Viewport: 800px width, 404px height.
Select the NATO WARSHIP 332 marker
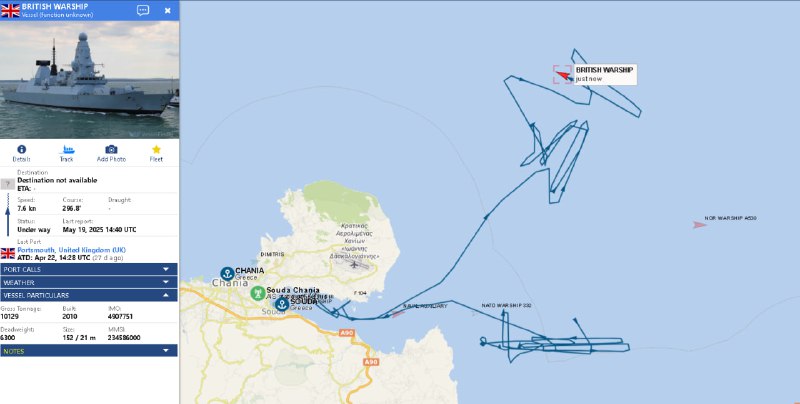[x=473, y=312]
